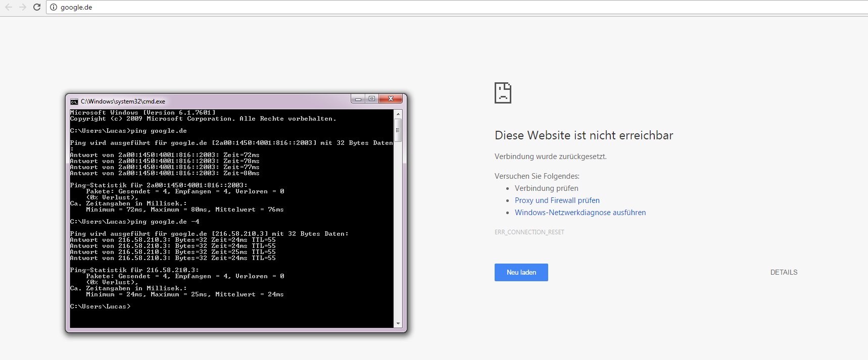868x360 pixels.
Task: Click the cmd.exe title bar icon
Action: (x=74, y=101)
